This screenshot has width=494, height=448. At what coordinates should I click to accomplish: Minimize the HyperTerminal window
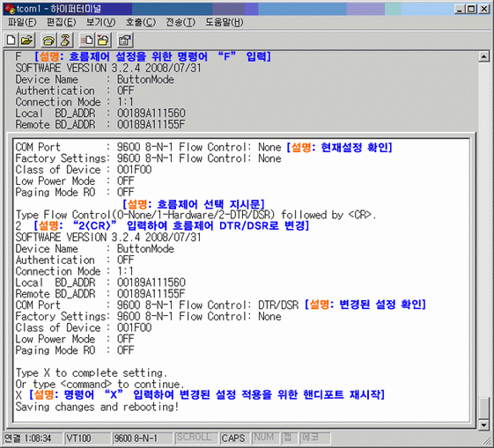460,9
